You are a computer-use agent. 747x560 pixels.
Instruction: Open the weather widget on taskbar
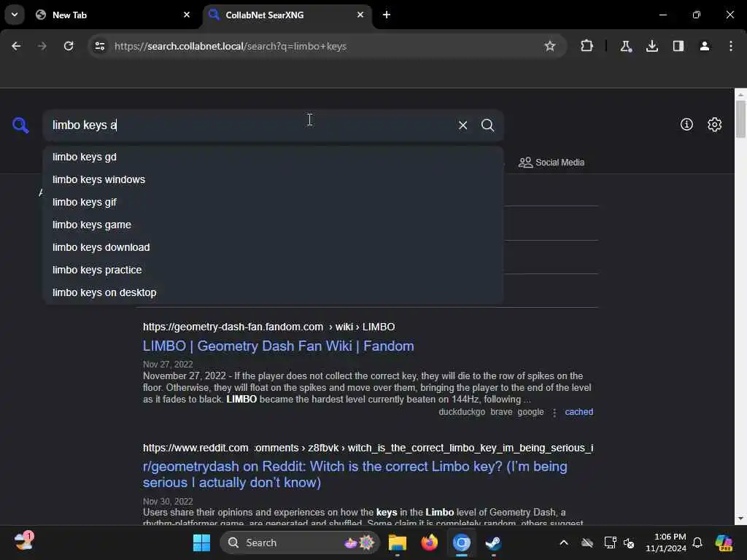click(x=24, y=542)
